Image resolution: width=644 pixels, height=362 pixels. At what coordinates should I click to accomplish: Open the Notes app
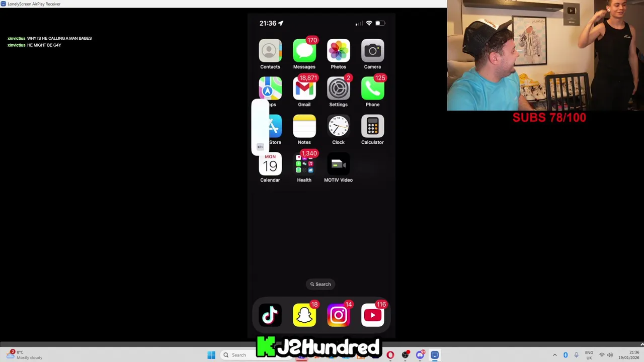click(x=304, y=126)
